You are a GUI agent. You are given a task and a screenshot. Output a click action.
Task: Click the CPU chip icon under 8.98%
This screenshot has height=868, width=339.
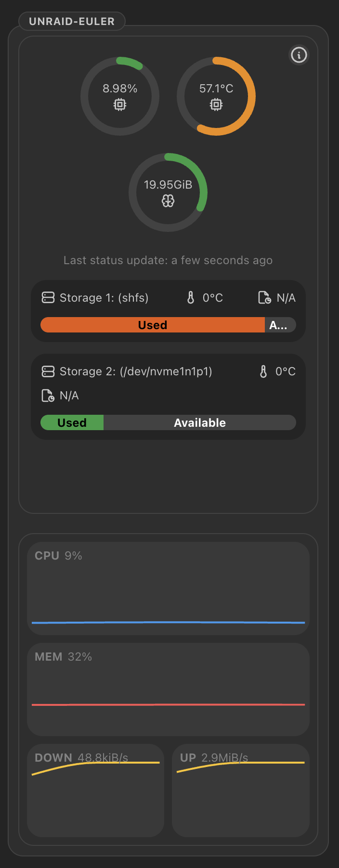[120, 104]
